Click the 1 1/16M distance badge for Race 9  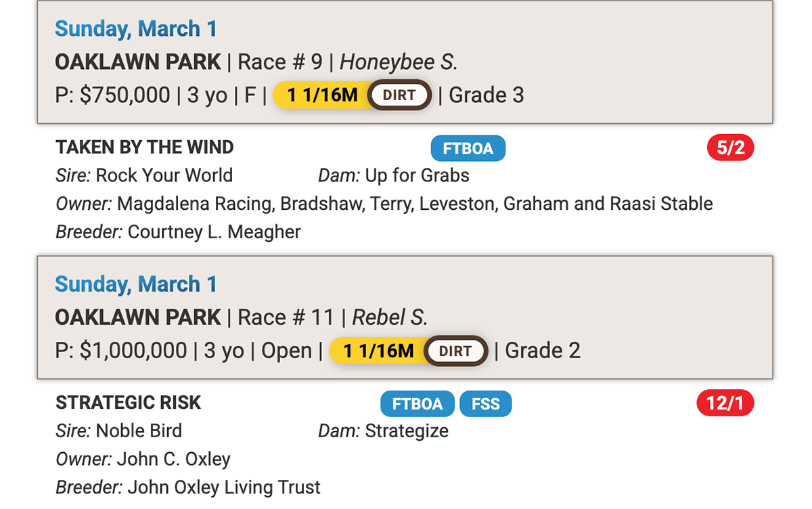click(x=322, y=95)
